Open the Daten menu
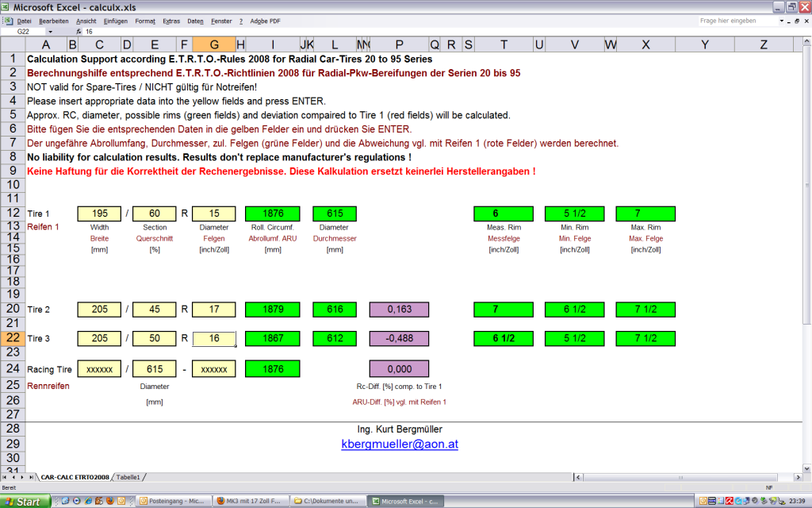812x508 pixels. coord(195,21)
